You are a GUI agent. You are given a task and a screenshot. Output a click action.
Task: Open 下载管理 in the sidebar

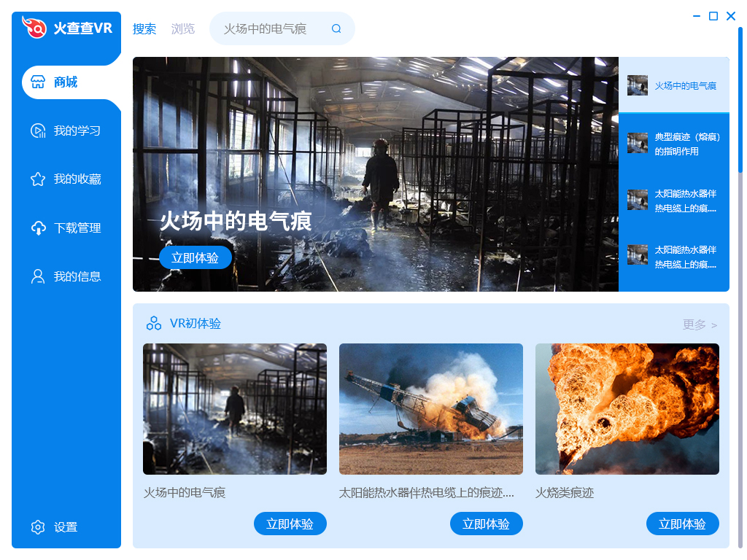click(66, 228)
